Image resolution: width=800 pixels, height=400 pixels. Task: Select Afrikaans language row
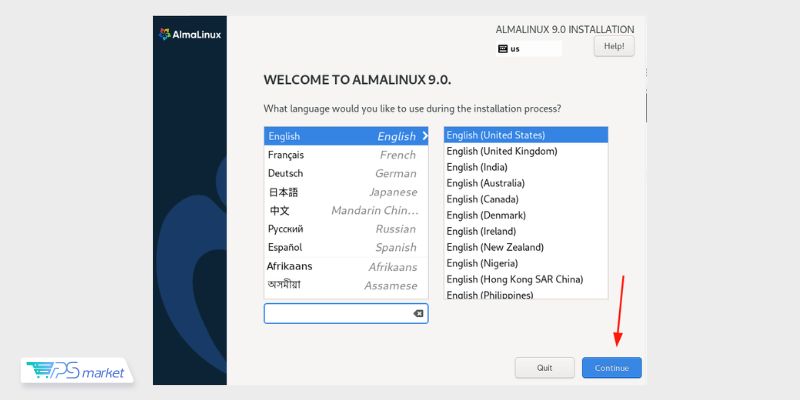pos(346,266)
